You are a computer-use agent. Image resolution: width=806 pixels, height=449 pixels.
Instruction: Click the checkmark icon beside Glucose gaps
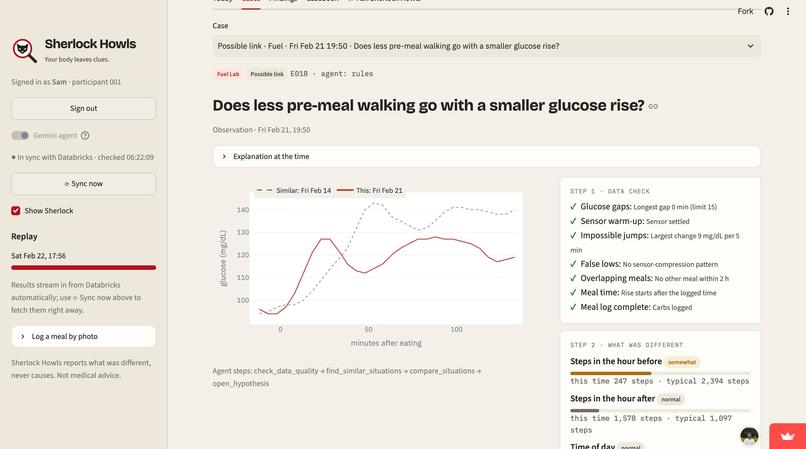pos(573,207)
